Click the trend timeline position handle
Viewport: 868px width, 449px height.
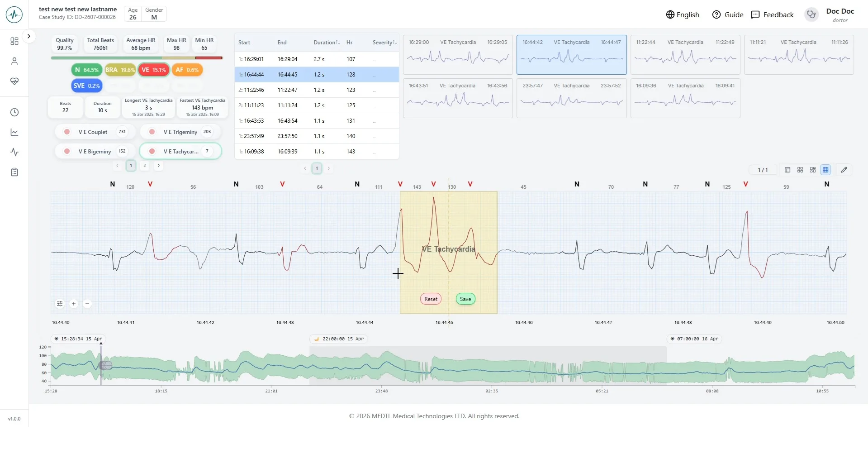point(106,365)
